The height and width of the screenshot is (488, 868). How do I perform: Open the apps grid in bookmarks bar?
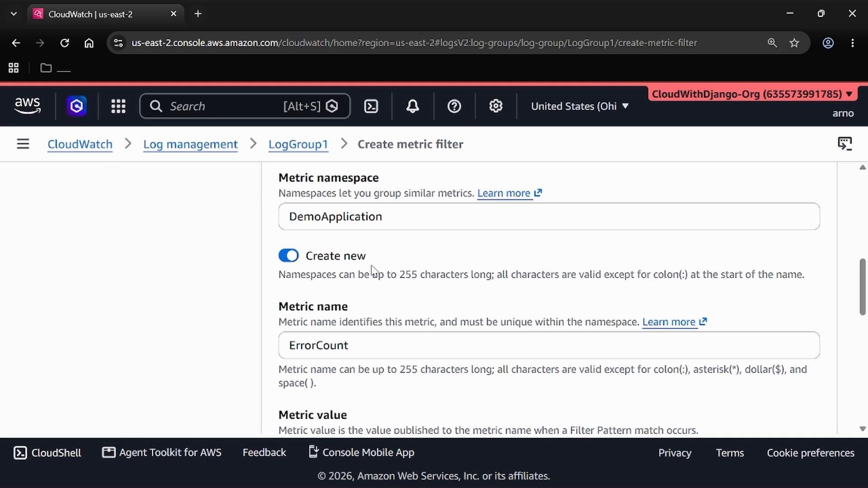pos(14,68)
